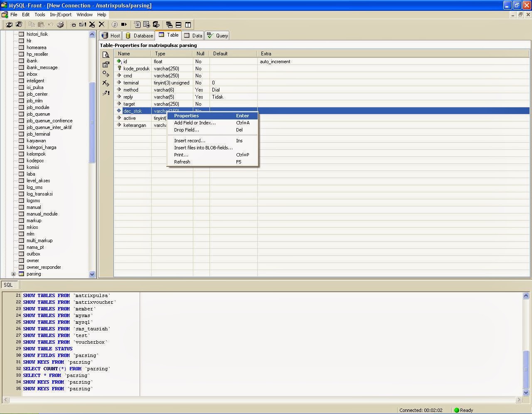Click the table properties sidebar icon
The image size is (532, 414).
[x=106, y=64]
